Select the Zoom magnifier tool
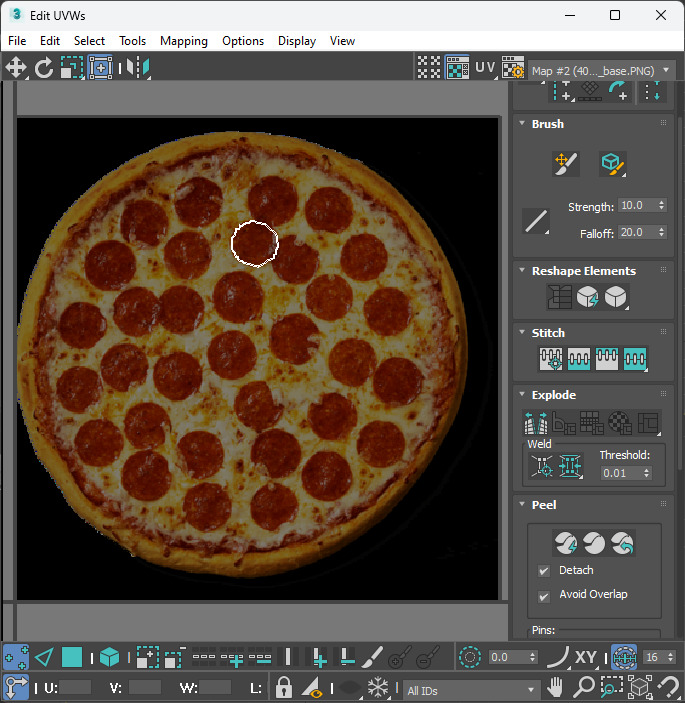Image resolution: width=685 pixels, height=703 pixels. coord(584,687)
